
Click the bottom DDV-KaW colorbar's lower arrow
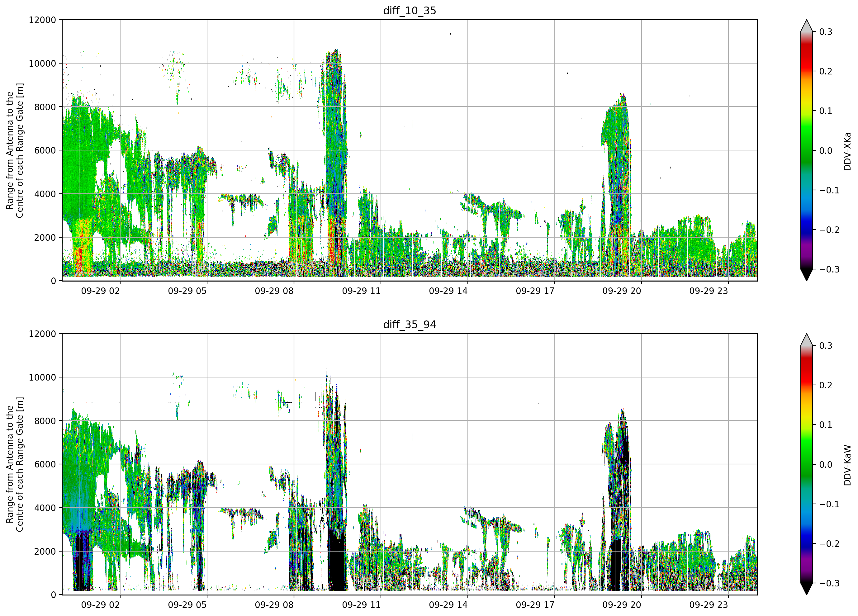(x=807, y=589)
